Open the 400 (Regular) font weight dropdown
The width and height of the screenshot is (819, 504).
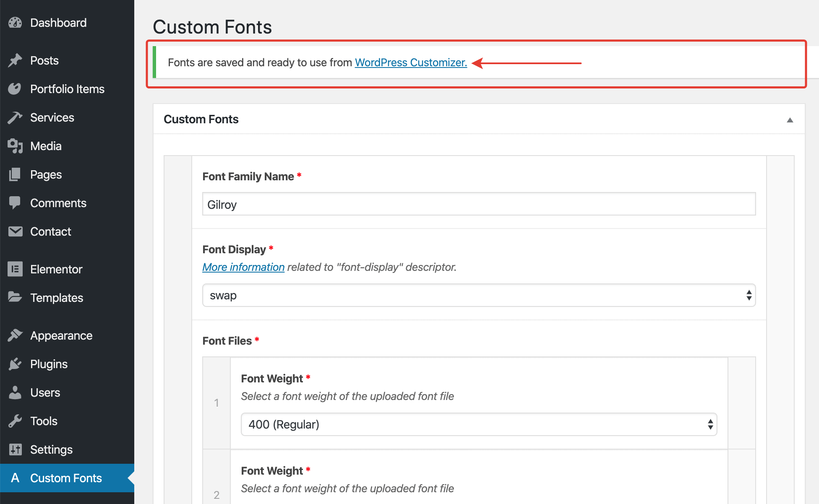tap(479, 424)
